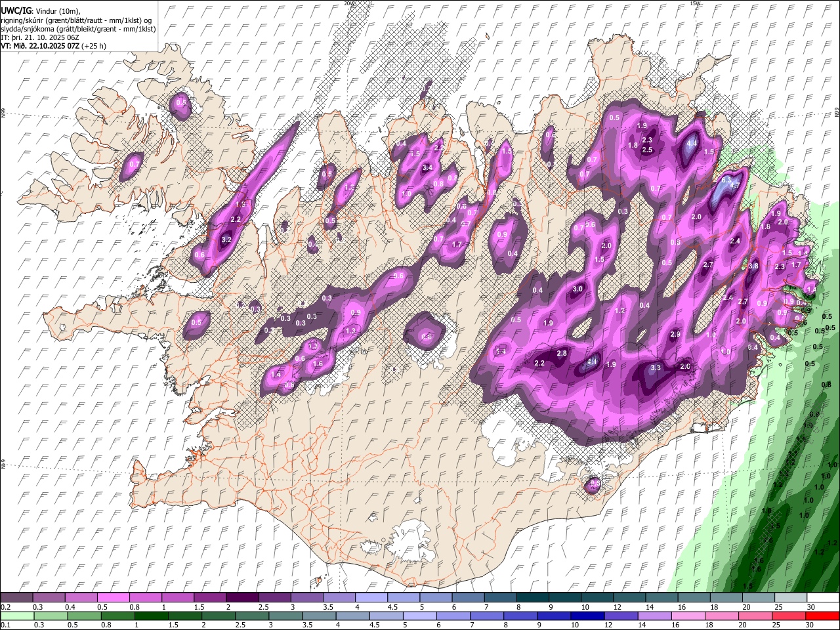Screen dimensions: 840x630
Task: Click the "3.8" precipitation value on the map
Action: tap(753, 266)
